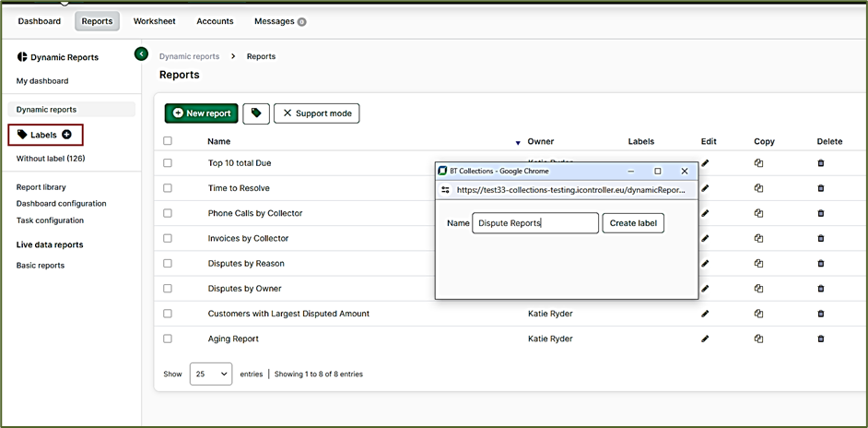Image resolution: width=868 pixels, height=428 pixels.
Task: Copy the Time to Resolve report
Action: coord(759,188)
